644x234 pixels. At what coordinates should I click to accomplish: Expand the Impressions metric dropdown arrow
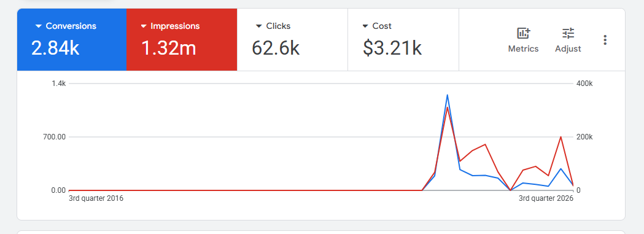point(144,26)
